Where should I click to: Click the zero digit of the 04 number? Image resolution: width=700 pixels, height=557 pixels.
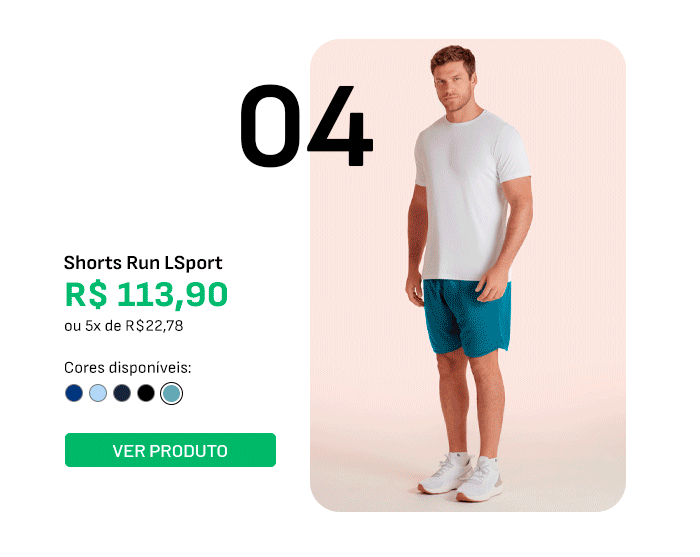point(270,126)
